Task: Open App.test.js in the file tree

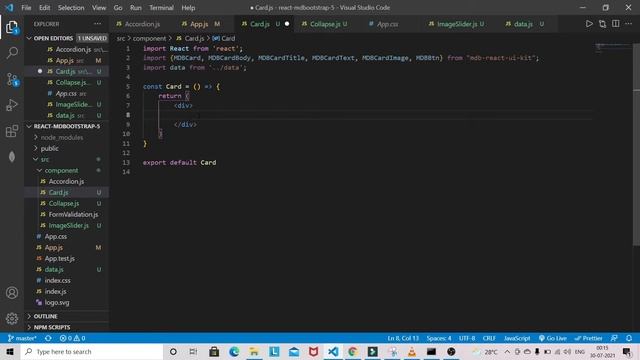Action: click(60, 259)
